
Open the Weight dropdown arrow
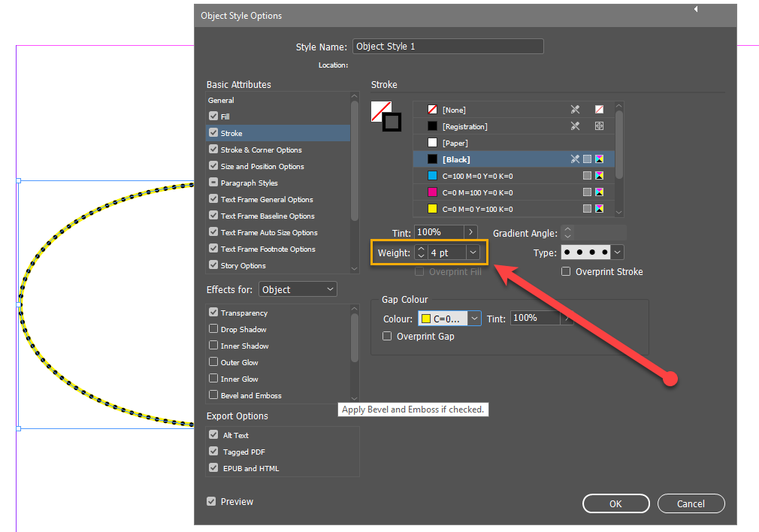(474, 252)
